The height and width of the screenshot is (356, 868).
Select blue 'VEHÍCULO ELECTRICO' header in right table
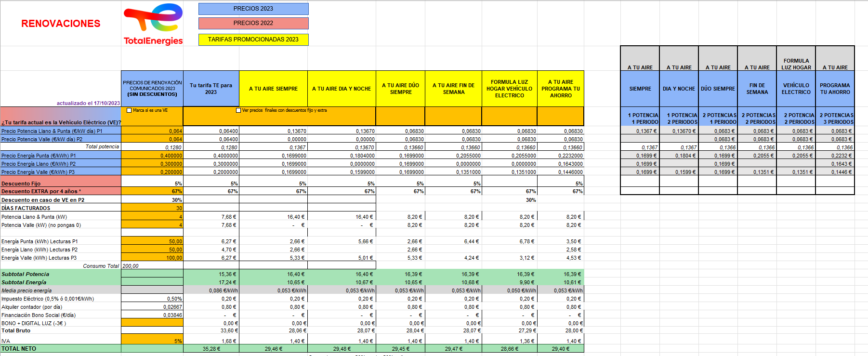point(796,89)
